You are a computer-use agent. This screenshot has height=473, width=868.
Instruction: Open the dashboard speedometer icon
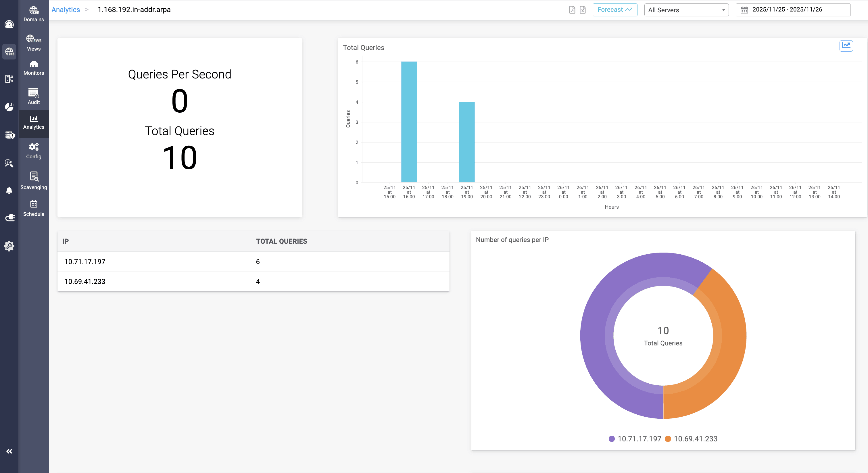[x=9, y=25]
